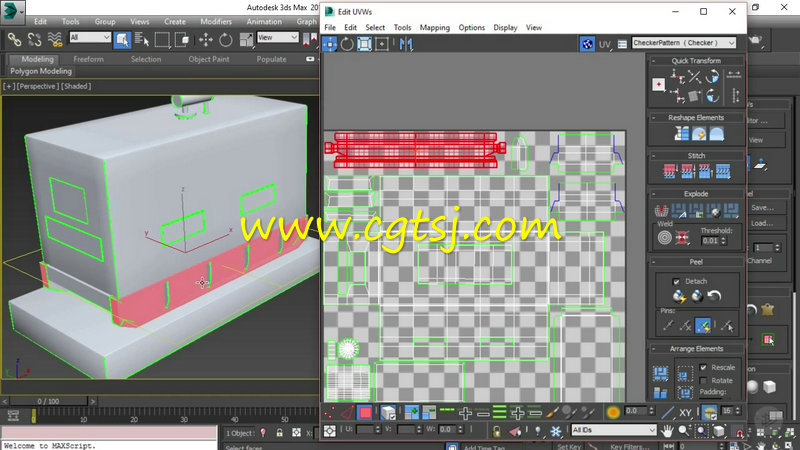This screenshot has height=450, width=800.
Task: Select Edge sub-object mode in Edit UVWs
Action: point(347,412)
